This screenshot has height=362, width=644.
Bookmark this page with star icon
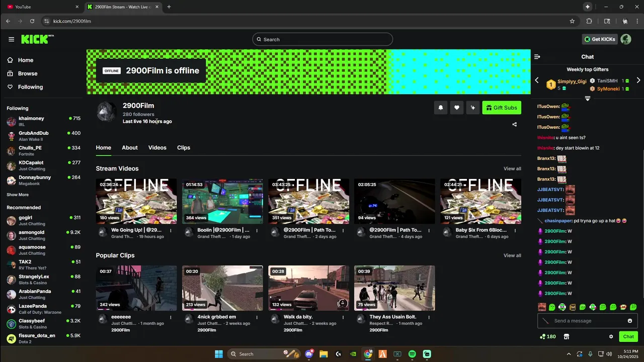(x=572, y=21)
